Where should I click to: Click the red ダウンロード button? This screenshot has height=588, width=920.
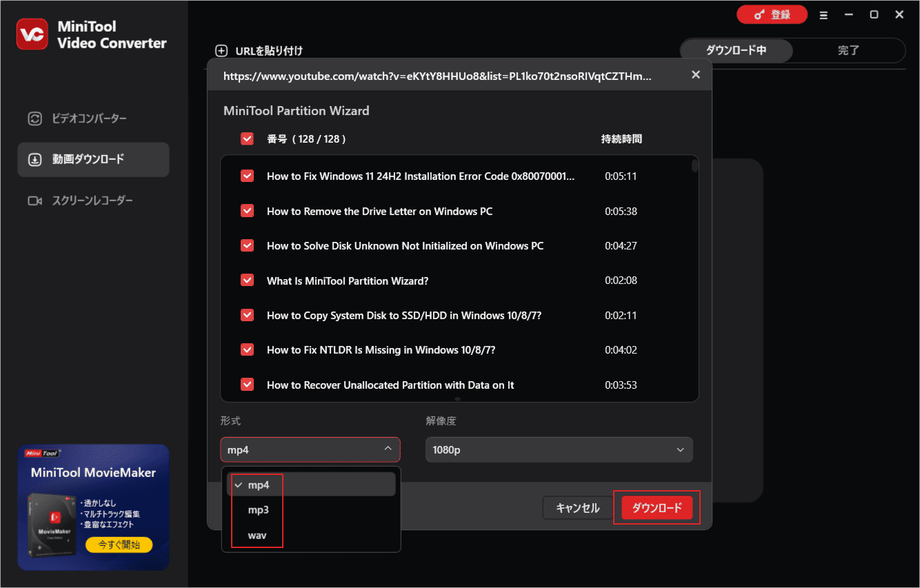(657, 508)
